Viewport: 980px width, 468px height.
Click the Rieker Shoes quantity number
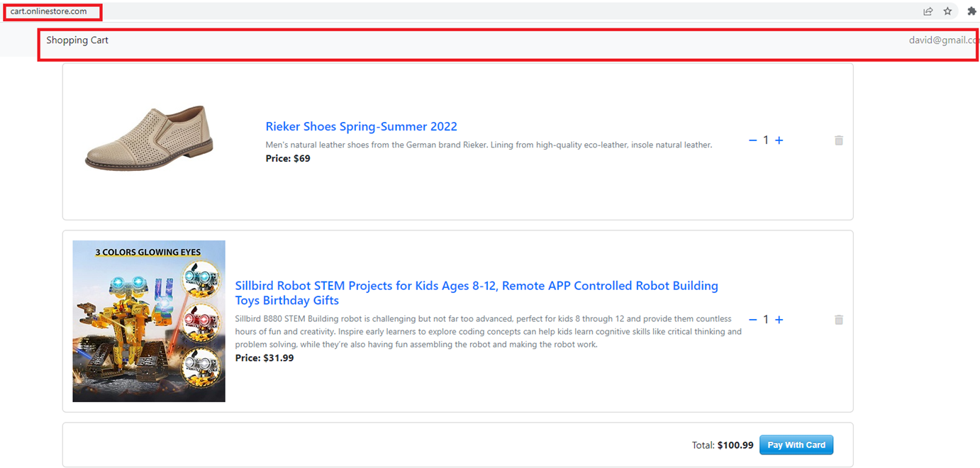(766, 140)
